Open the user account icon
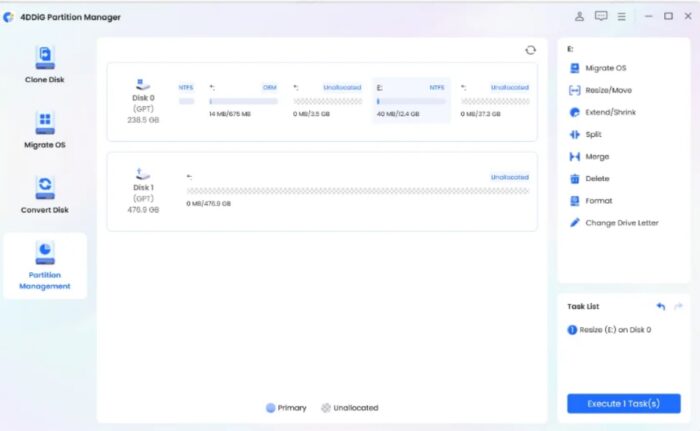Screen dimensions: 700x431 (x=579, y=17)
